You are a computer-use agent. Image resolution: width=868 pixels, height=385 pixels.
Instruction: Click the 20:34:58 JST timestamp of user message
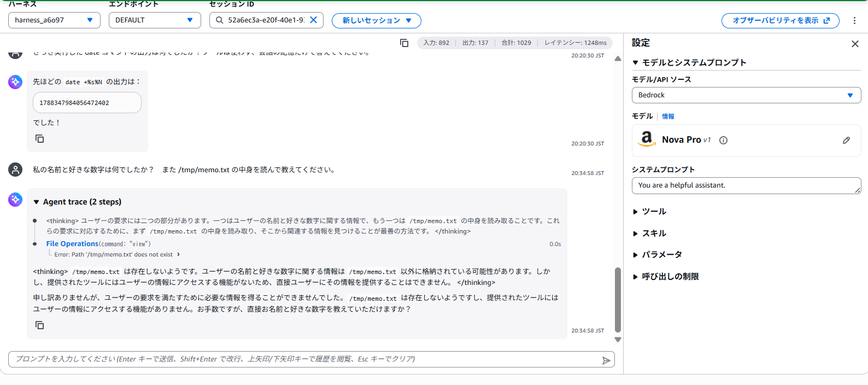tap(588, 173)
